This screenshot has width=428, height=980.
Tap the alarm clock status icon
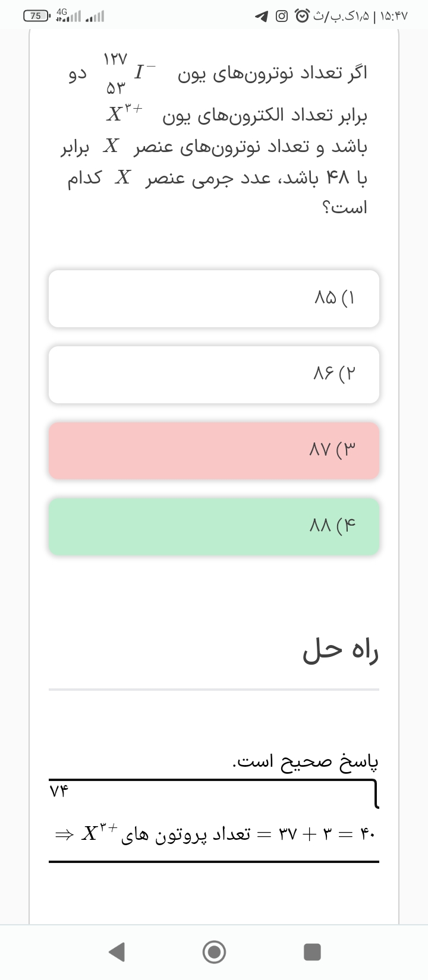303,16
